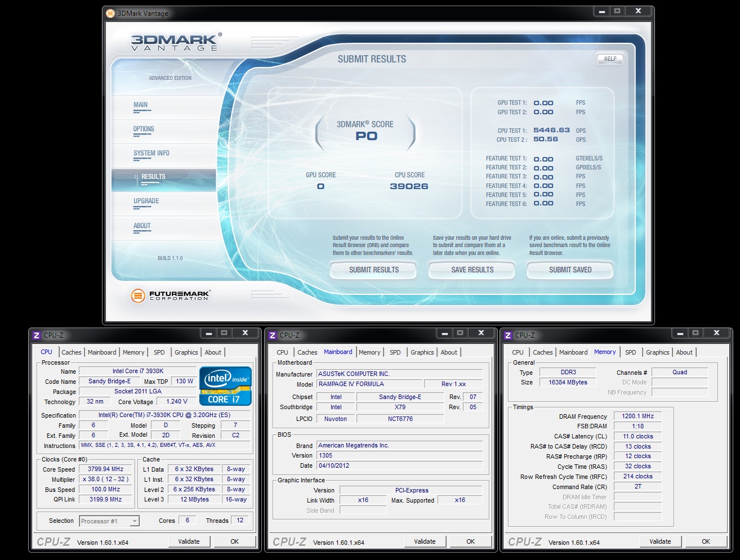Select Memory tab in Mainboard CPU-Z window
Image resolution: width=740 pixels, height=560 pixels.
pos(369,352)
